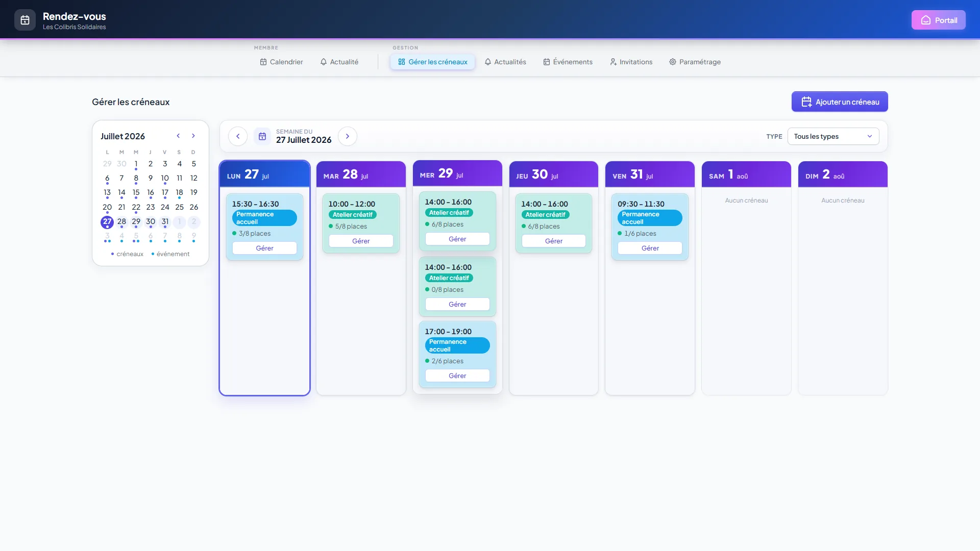
Task: Click the Rendez-vous calendar logo icon
Action: 25,20
